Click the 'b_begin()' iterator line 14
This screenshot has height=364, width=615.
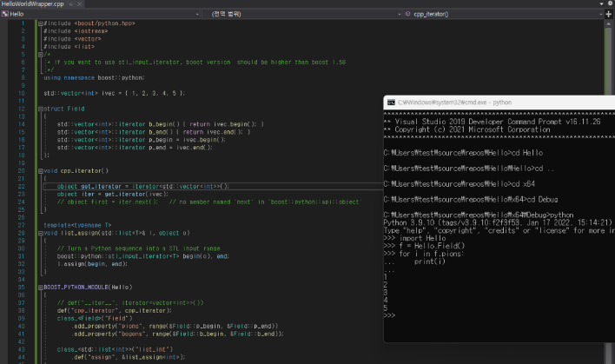point(161,124)
